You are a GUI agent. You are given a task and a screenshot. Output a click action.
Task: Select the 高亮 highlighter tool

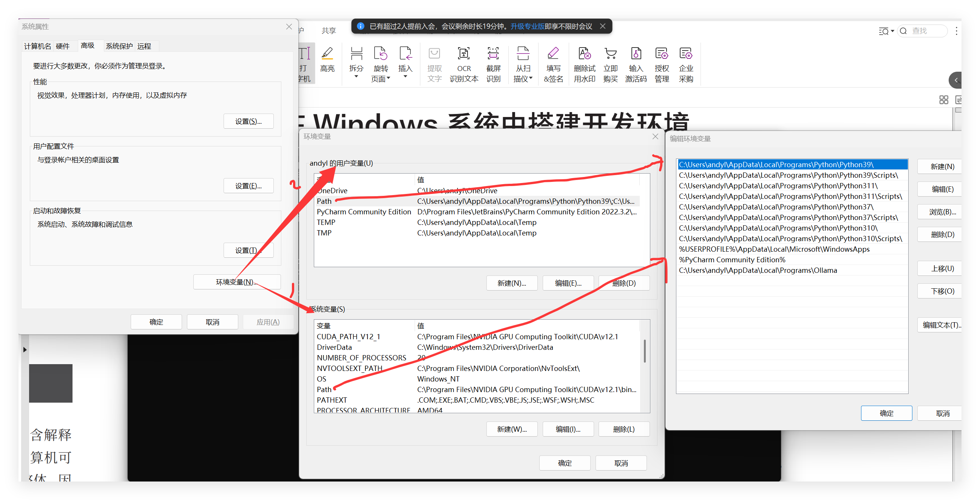[x=328, y=63]
